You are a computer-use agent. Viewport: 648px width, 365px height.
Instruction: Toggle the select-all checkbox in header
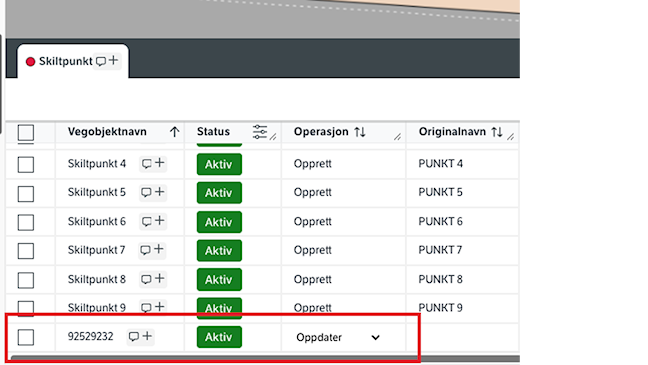(x=26, y=133)
